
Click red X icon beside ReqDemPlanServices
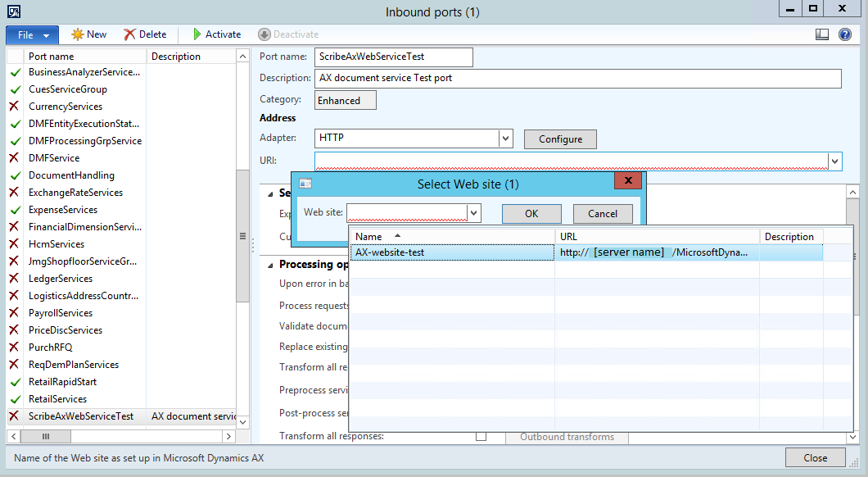(15, 364)
